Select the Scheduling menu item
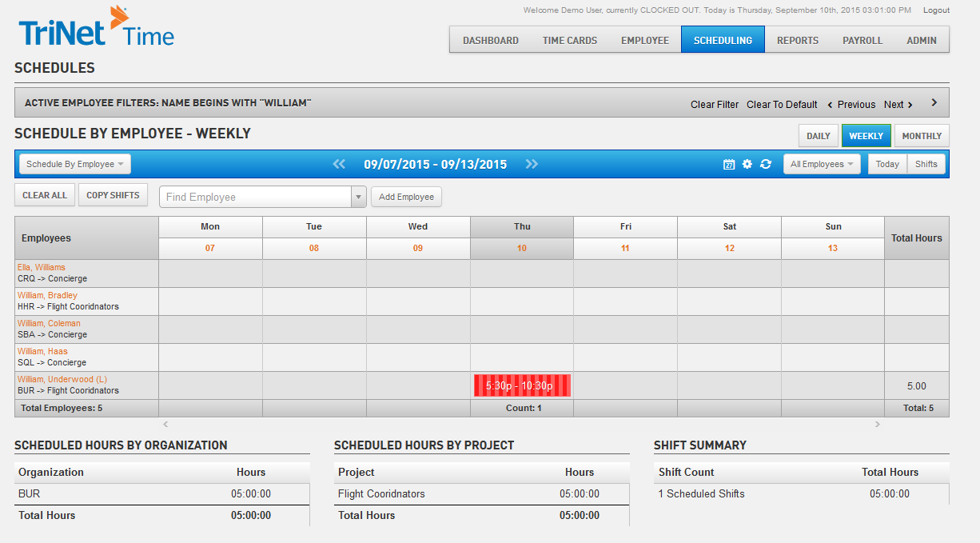Image resolution: width=980 pixels, height=543 pixels. (723, 40)
